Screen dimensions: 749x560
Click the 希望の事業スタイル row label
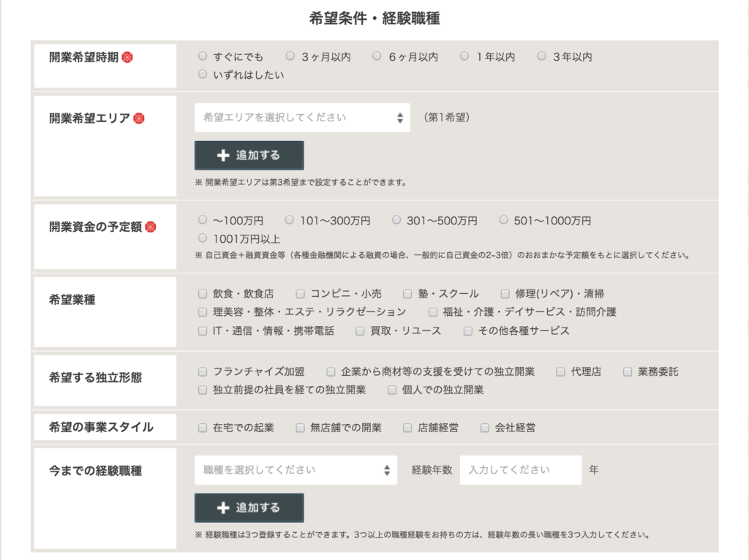(101, 427)
